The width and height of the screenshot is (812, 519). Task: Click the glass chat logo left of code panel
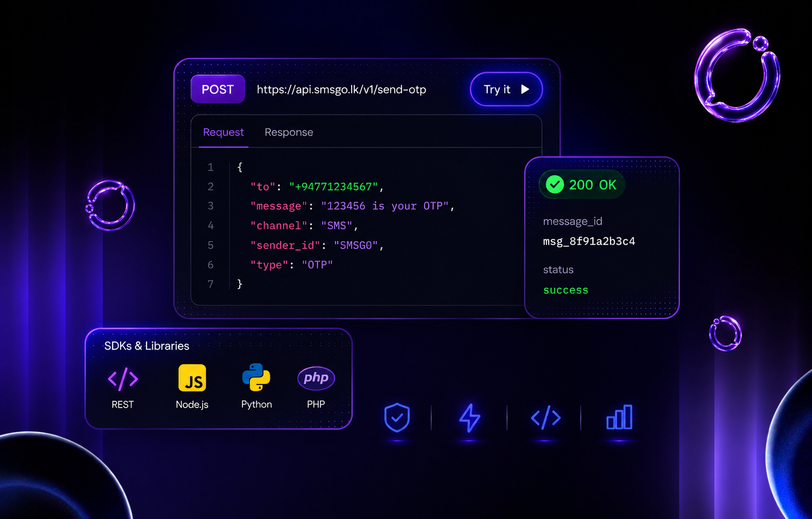(x=110, y=205)
